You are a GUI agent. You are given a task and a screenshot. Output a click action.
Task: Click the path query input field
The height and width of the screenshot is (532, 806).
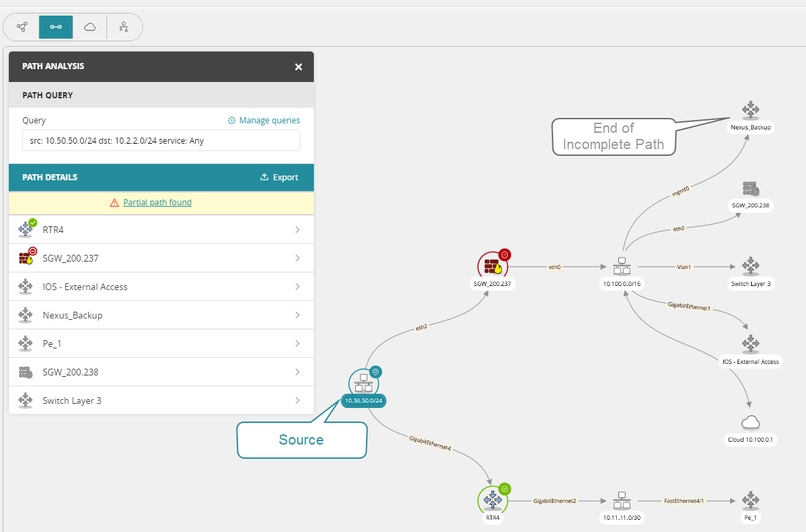(x=161, y=141)
